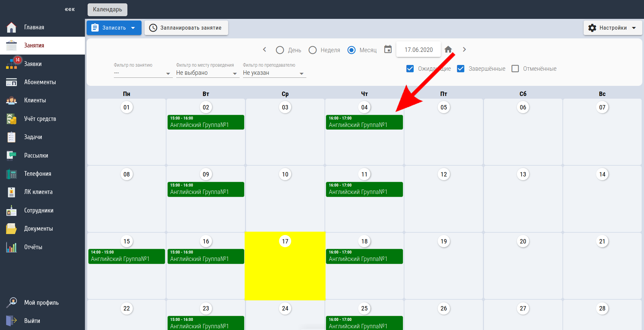This screenshot has width=644, height=330.
Task: Click the date field showing 17.06.2020
Action: pyautogui.click(x=419, y=49)
